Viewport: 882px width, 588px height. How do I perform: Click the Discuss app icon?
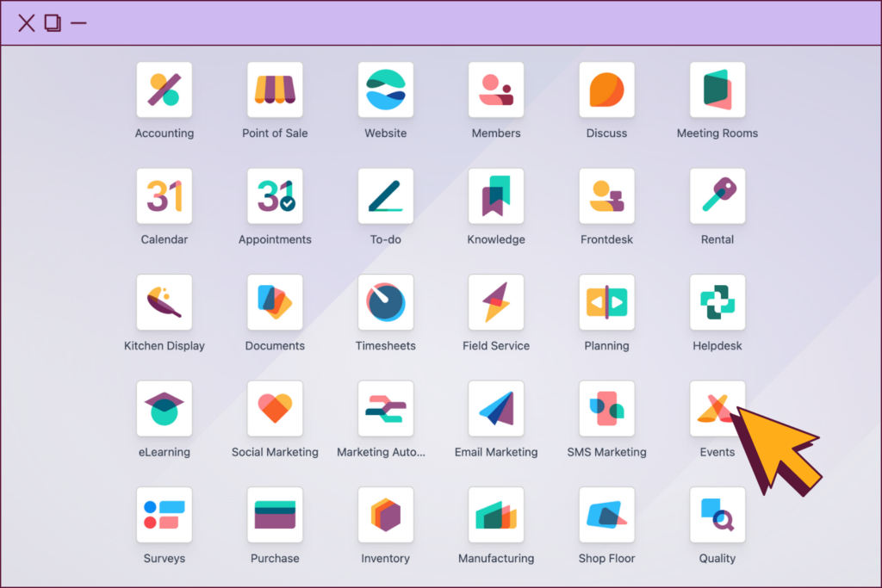point(606,90)
